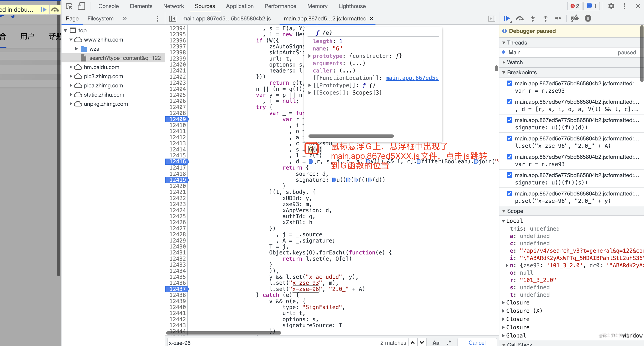
Task: Expand the wza folder
Action: (76, 49)
